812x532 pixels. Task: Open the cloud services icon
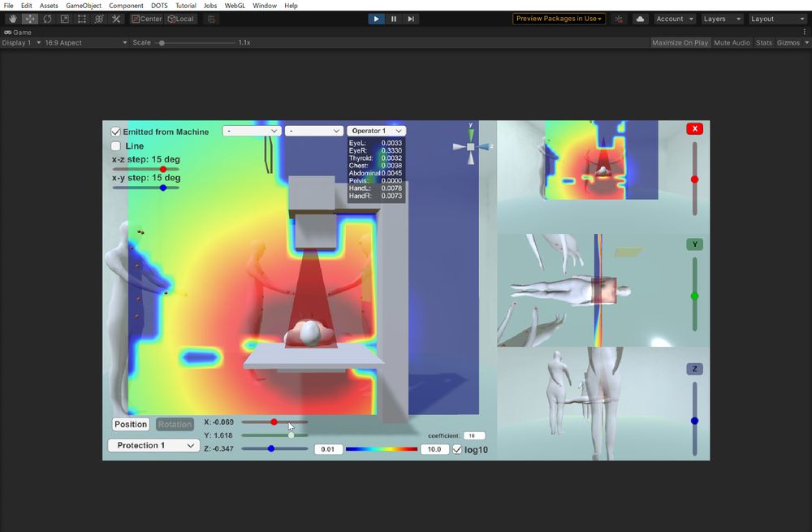tap(640, 19)
